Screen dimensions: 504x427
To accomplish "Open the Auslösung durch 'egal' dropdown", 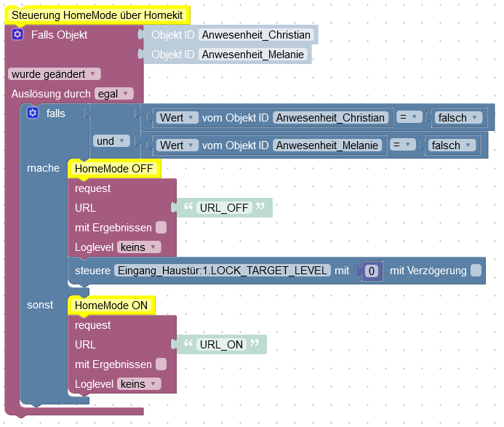I will [x=113, y=94].
